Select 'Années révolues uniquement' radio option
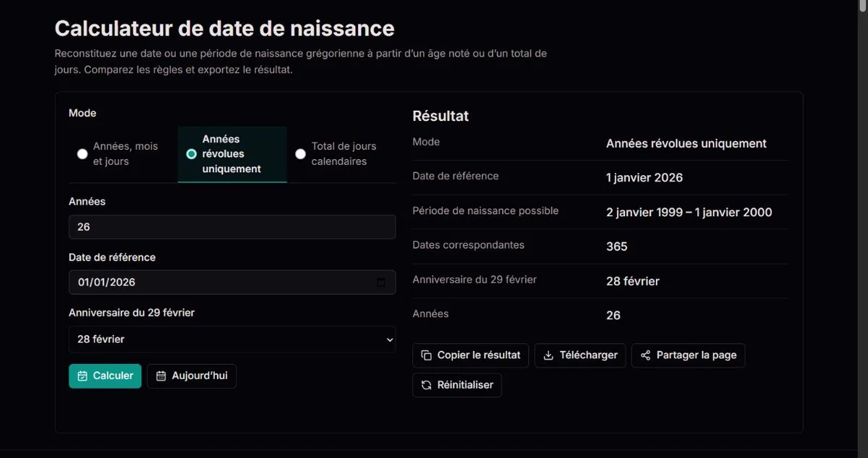 [x=192, y=154]
